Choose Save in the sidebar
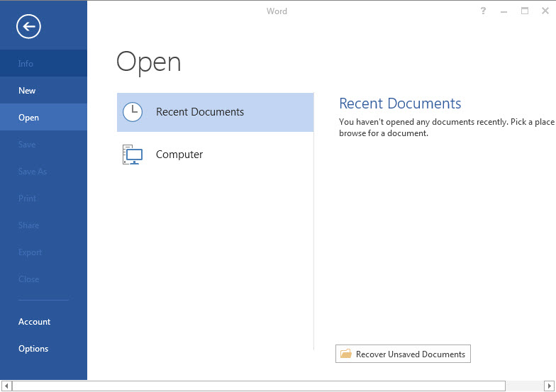 (x=44, y=145)
